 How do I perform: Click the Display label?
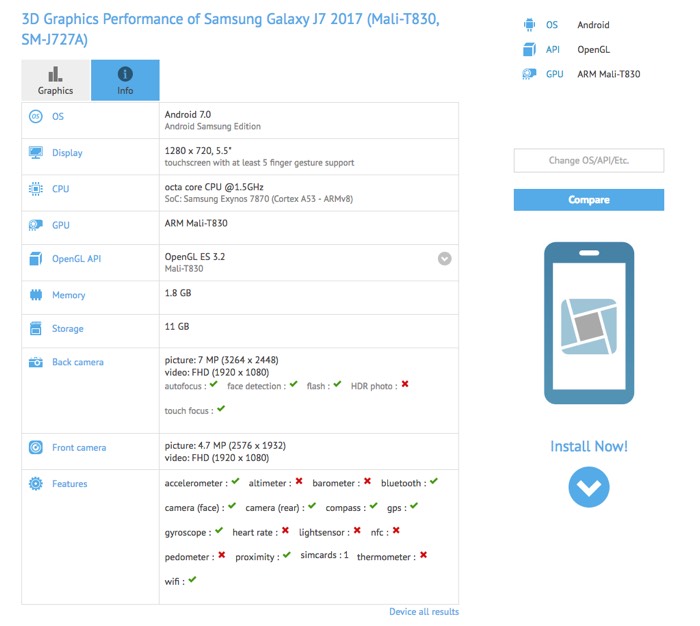pos(67,153)
